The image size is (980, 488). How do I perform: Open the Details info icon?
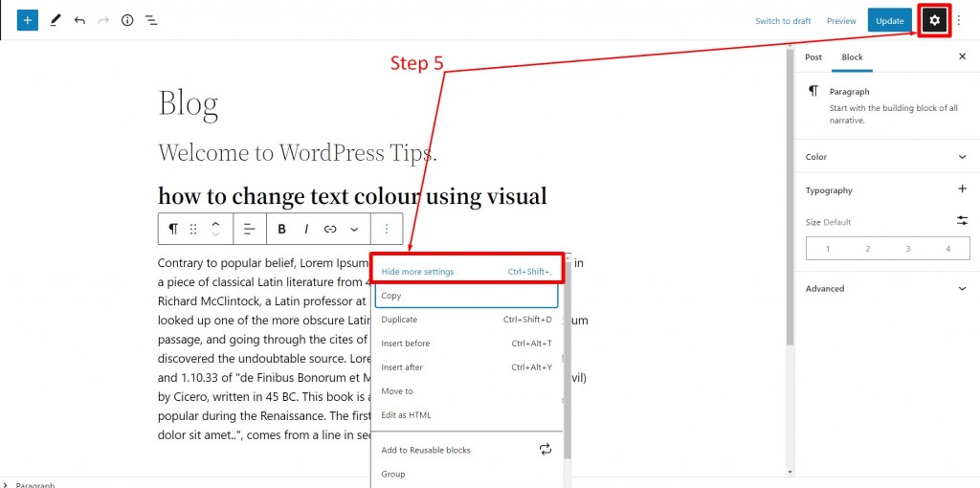pyautogui.click(x=127, y=21)
